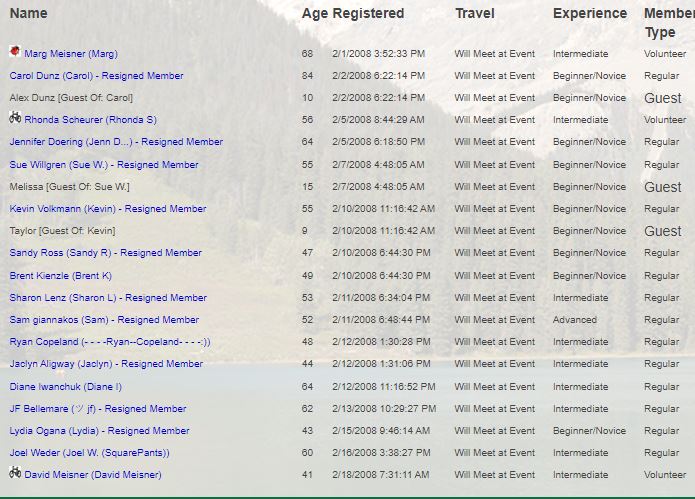695x499 pixels.
Task: Click the bicycle icon beside Rhonda Scheurer
Action: [15, 118]
